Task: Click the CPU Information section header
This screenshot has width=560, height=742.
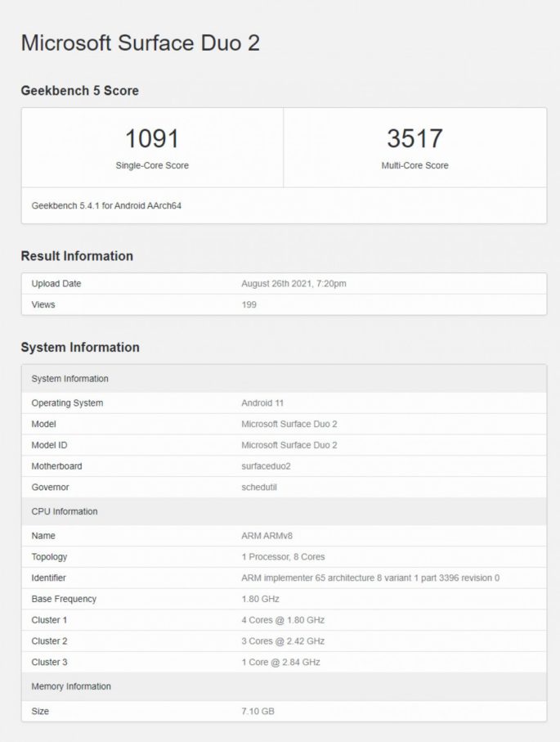Action: tap(65, 511)
